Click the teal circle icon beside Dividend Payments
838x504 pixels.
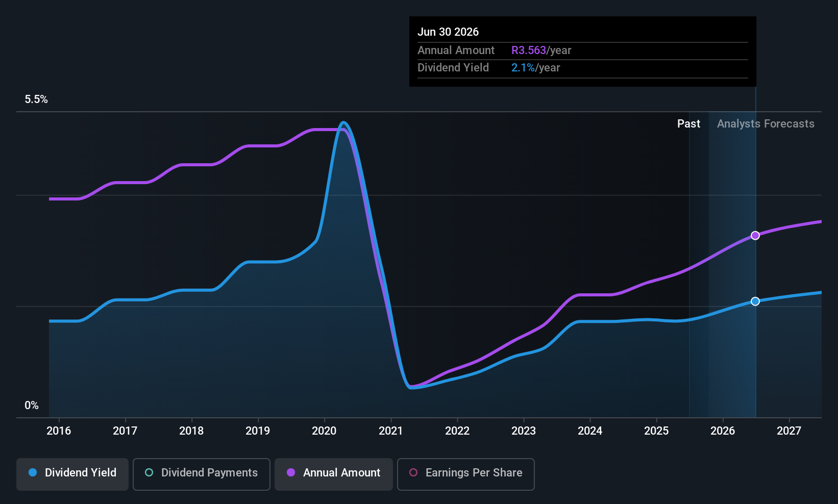point(149,473)
